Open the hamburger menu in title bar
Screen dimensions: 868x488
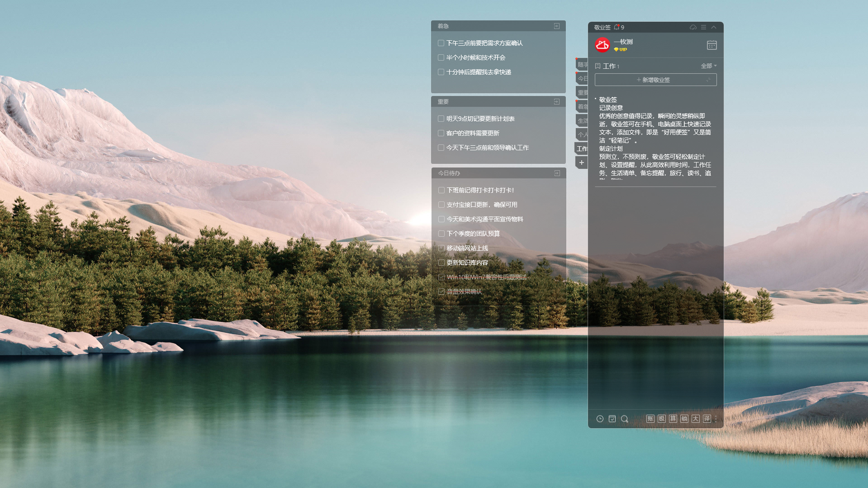tap(703, 28)
